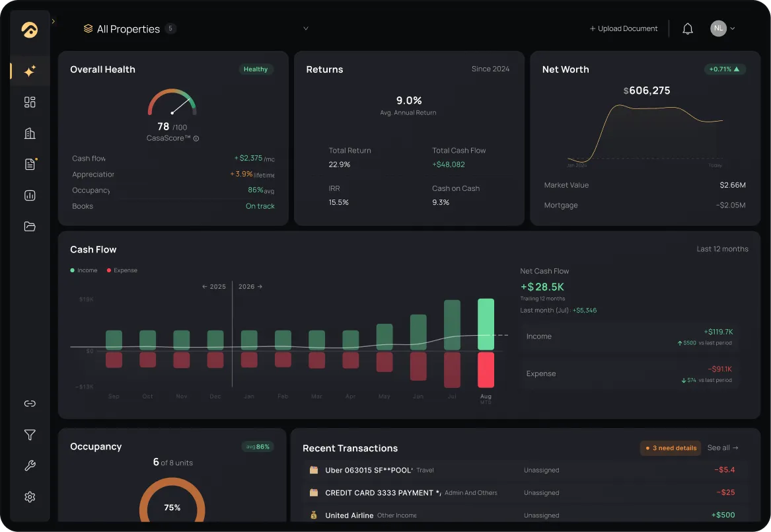Click the Occupancy 86% avg value
This screenshot has height=532, width=771.
click(261, 190)
